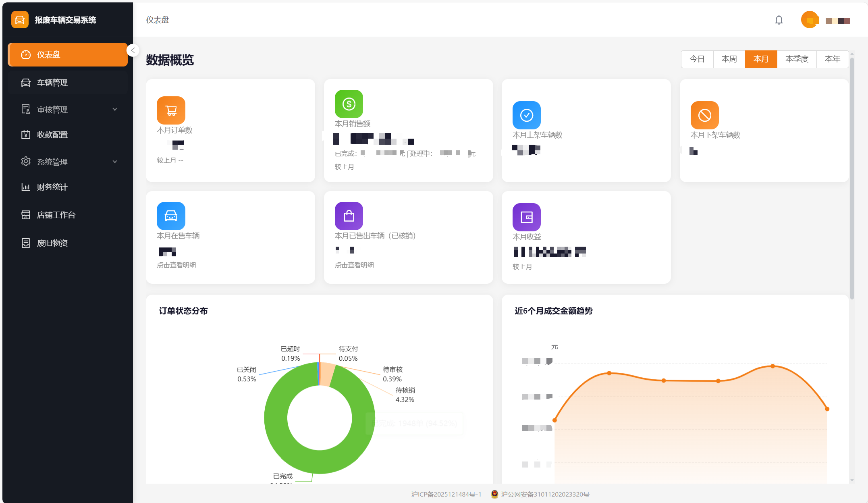
Task: Click the purple bag icon for 本月已售出车辆
Action: pos(349,216)
